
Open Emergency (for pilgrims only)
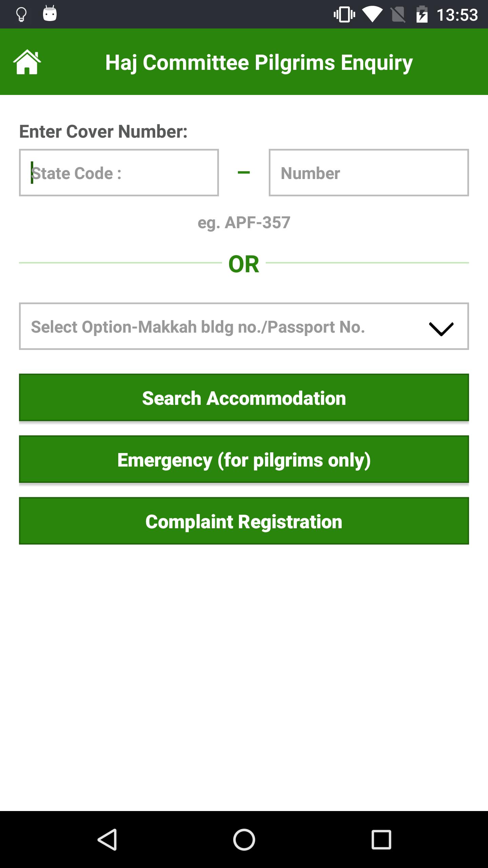pos(244,460)
